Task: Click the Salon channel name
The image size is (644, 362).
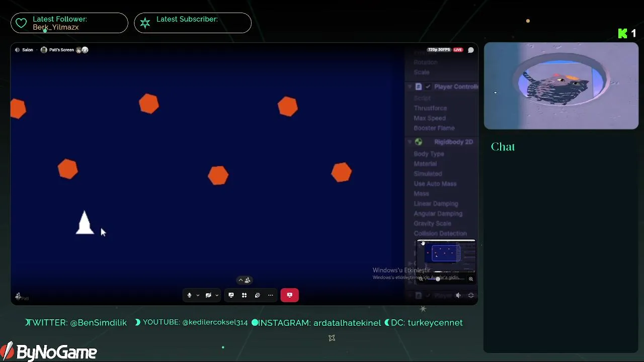Action: click(28, 50)
